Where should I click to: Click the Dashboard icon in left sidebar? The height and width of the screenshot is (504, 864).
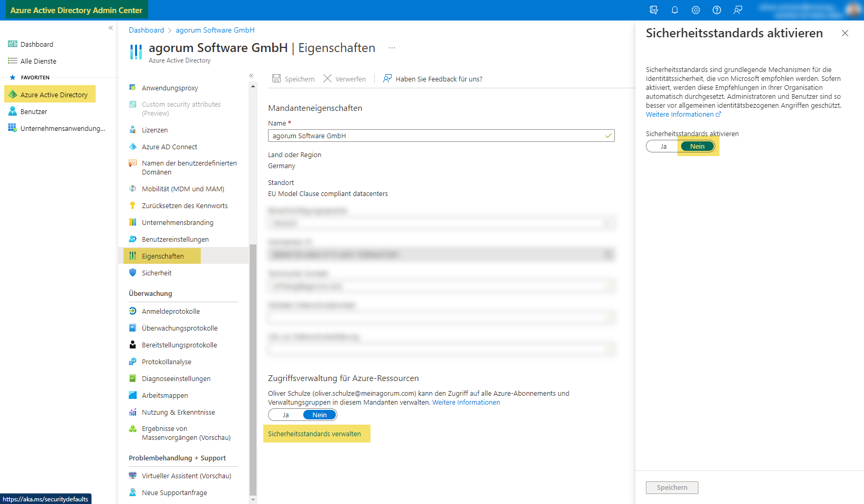(13, 44)
